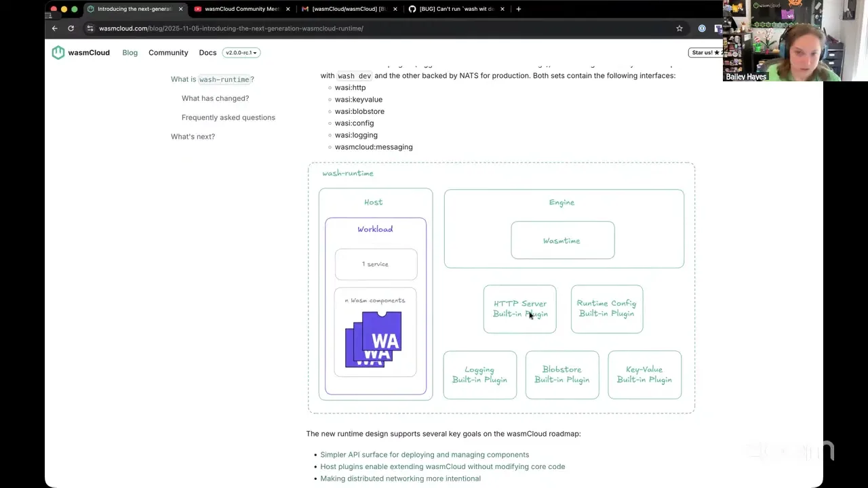868x488 pixels.
Task: Click the Star us! button
Action: (706, 52)
